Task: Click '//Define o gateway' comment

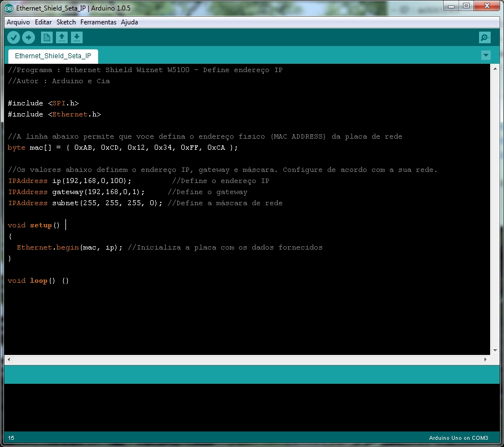Action: [207, 192]
